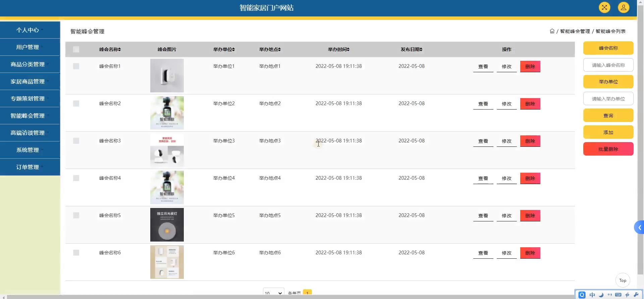Expand 家居商品管理 sidebar menu

coord(30,82)
